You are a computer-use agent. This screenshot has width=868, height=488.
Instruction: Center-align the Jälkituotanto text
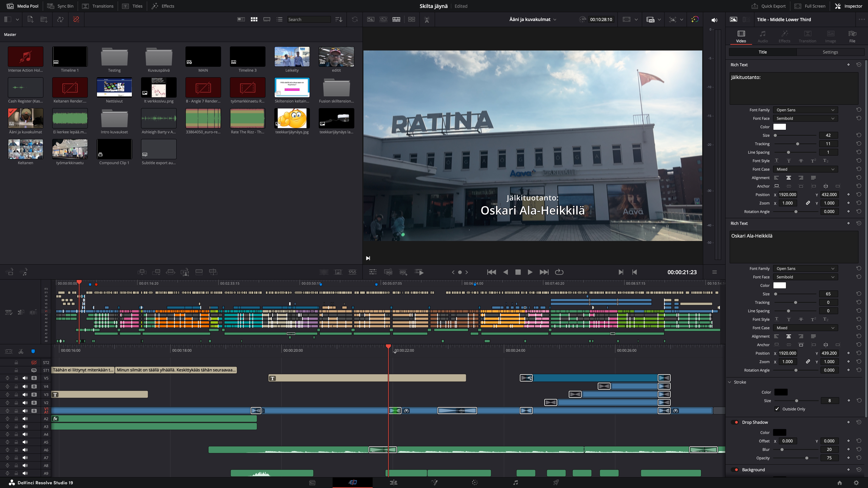tap(788, 178)
